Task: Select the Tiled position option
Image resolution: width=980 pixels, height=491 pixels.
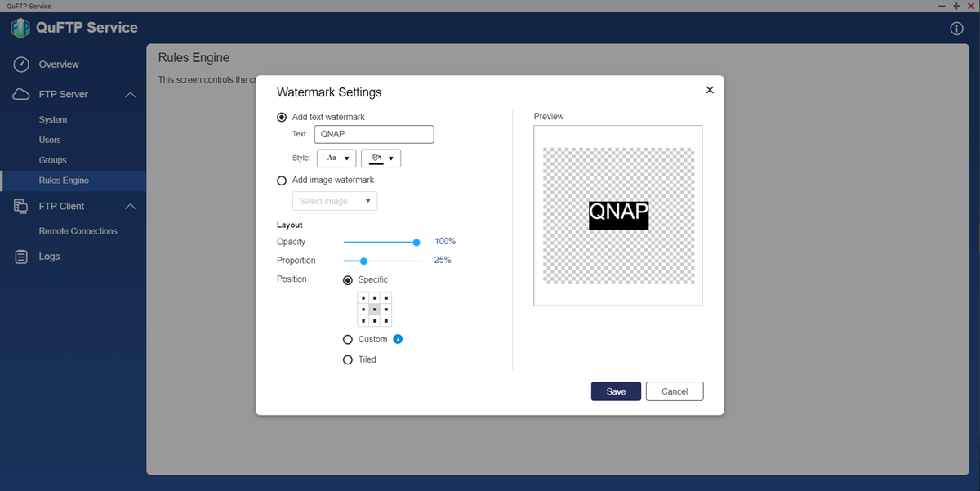Action: point(349,359)
